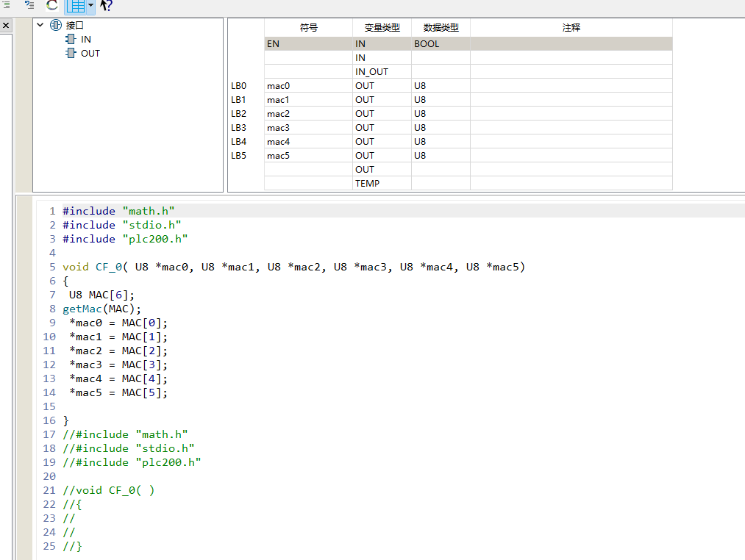Image resolution: width=745 pixels, height=560 pixels.
Task: Click the LB0 address label
Action: coord(238,85)
